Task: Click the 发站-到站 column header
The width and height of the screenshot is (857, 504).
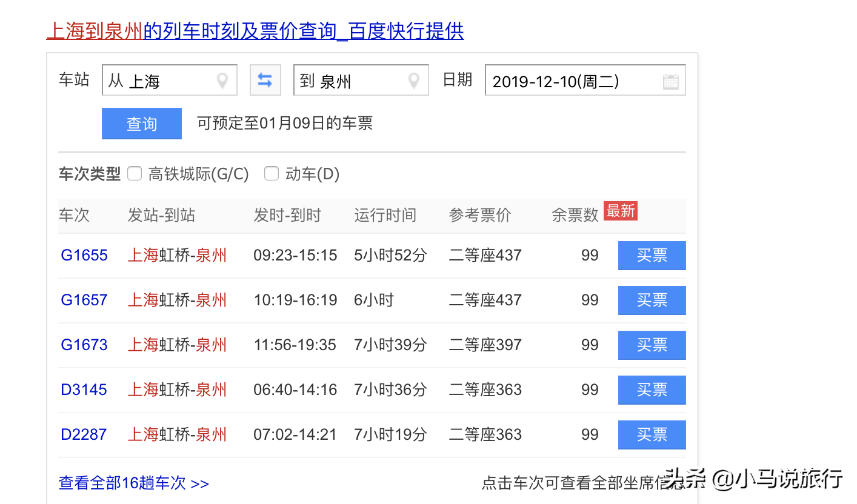Action: [161, 215]
